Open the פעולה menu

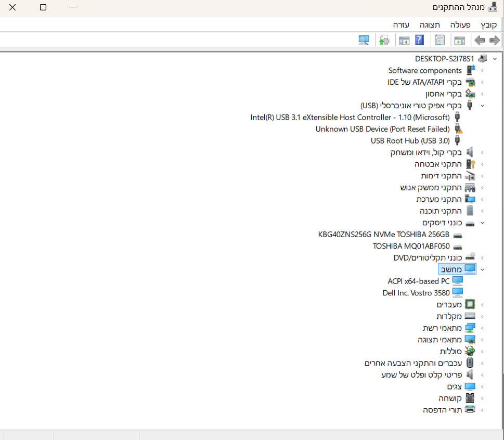[460, 25]
